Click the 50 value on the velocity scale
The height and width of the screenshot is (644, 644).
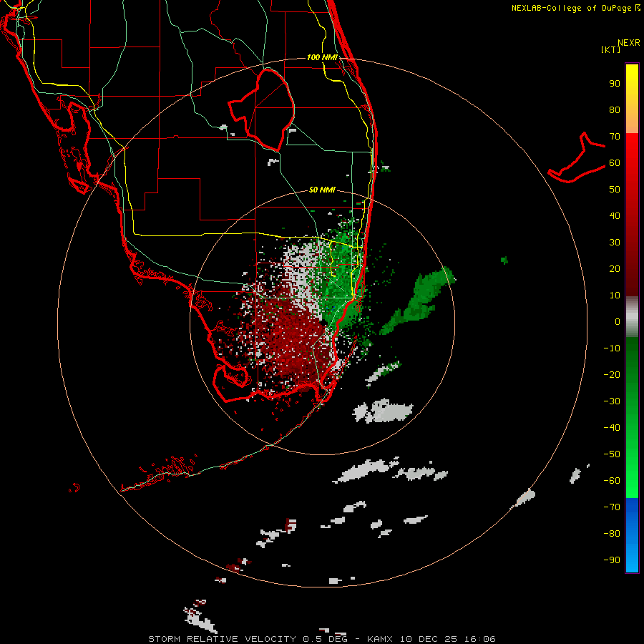pos(615,190)
